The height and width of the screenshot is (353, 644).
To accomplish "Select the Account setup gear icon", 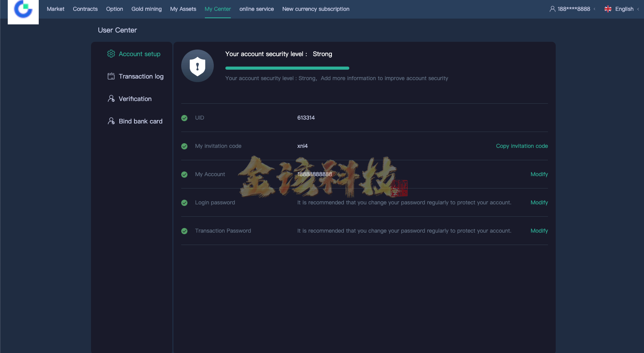I will tap(111, 54).
